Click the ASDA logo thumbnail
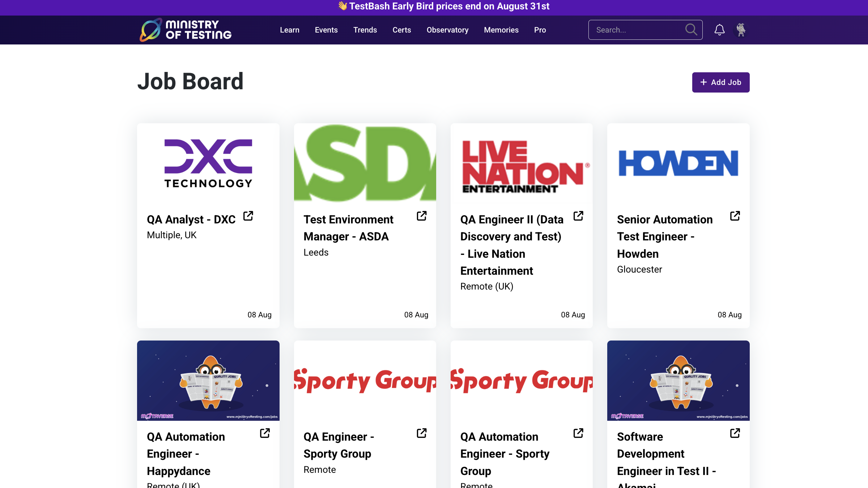This screenshot has height=488, width=868. [x=365, y=163]
